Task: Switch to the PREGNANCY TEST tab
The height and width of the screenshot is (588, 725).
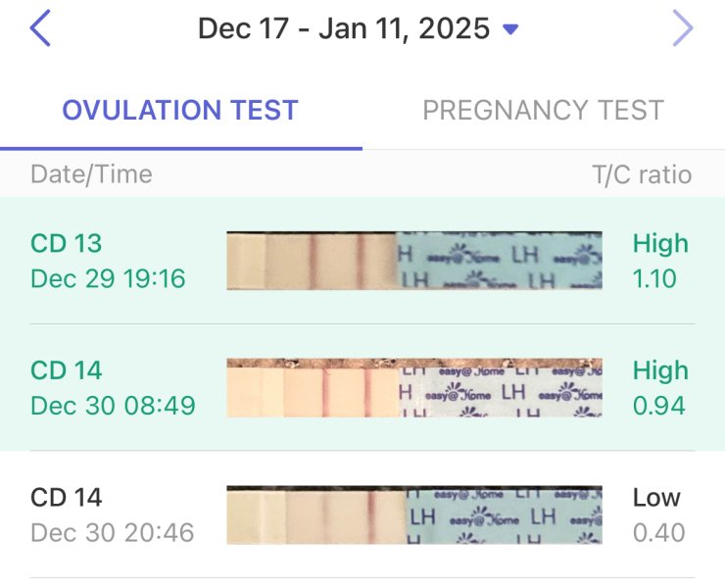Action: 543,110
